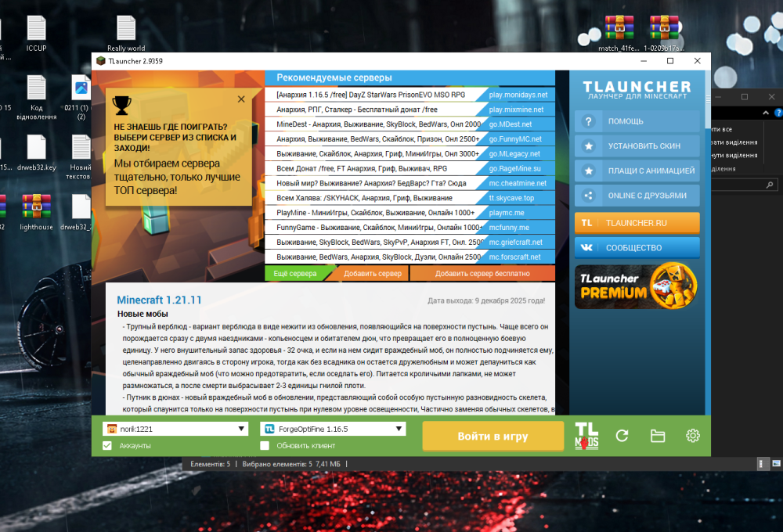Viewport: 783px width, 532px height.
Task: Open TLAUNCHER.RU link button
Action: click(637, 223)
